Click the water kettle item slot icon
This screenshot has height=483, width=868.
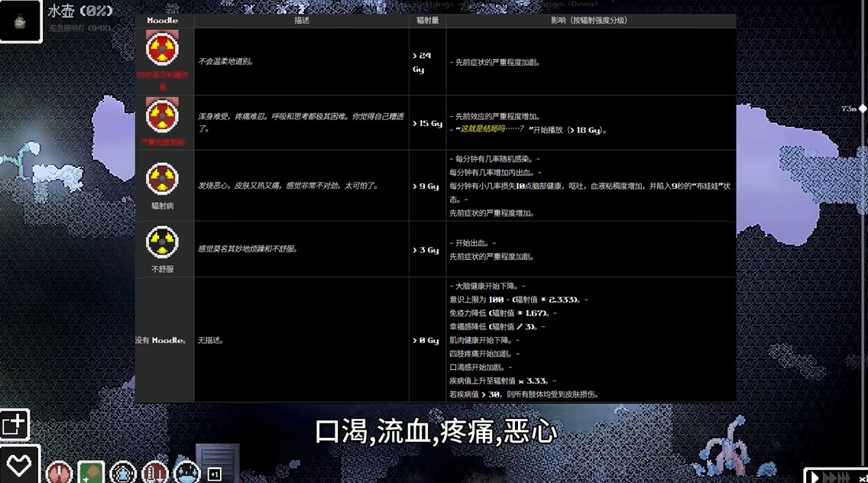click(x=21, y=21)
